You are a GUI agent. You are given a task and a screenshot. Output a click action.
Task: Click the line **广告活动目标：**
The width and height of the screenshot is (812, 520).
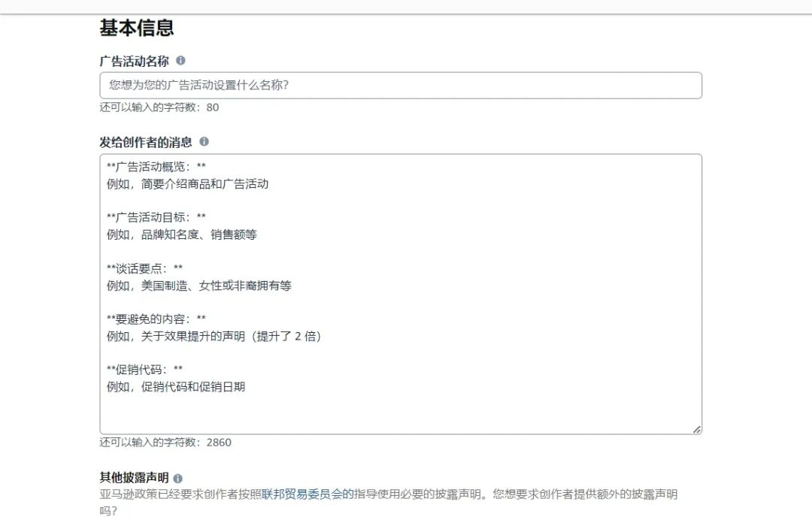point(156,217)
